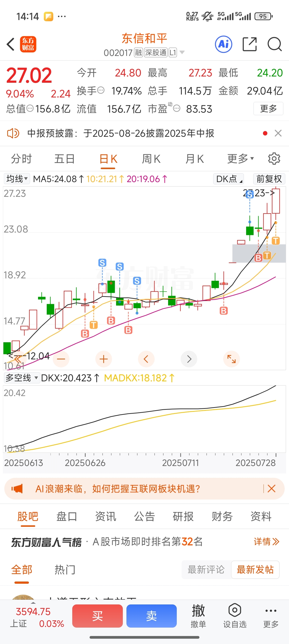
Task: Tap stock price 27.02
Action: (x=29, y=75)
